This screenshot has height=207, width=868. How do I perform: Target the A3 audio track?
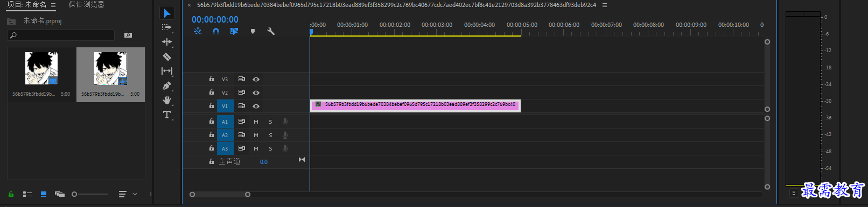pyautogui.click(x=225, y=148)
